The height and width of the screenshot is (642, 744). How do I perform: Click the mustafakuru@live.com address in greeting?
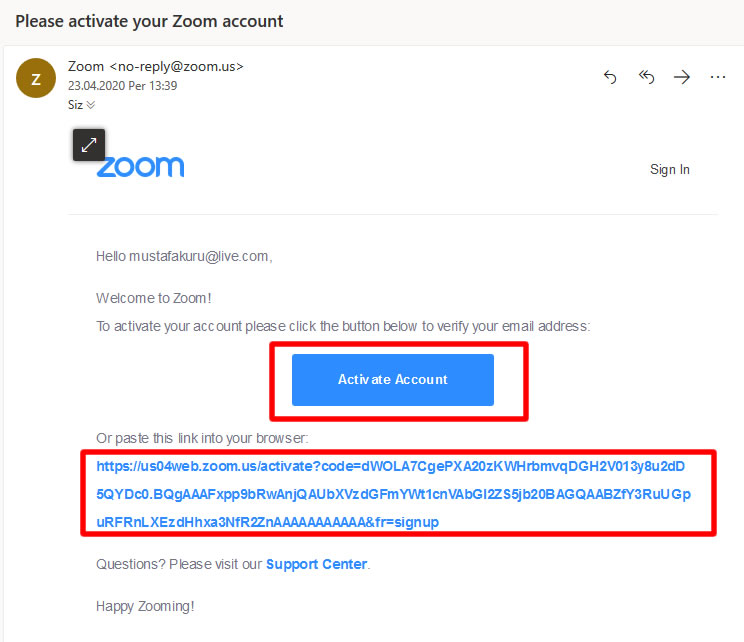click(x=199, y=256)
